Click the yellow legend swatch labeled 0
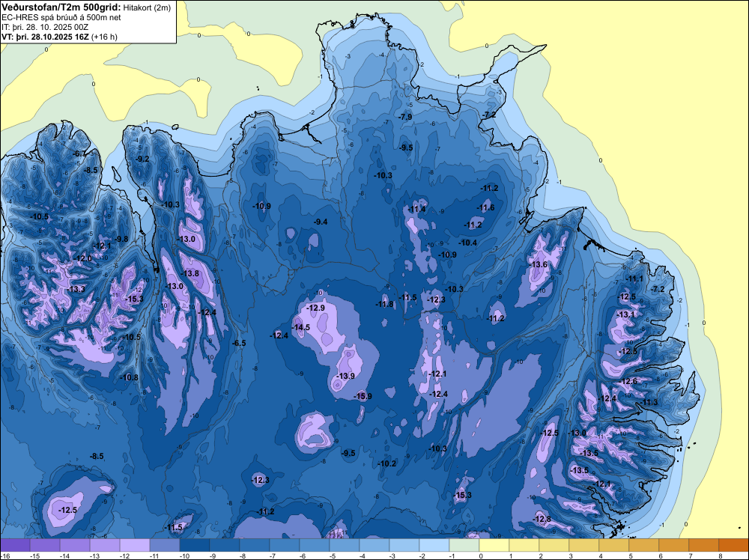Screen dimensions: 749x560 494,545
